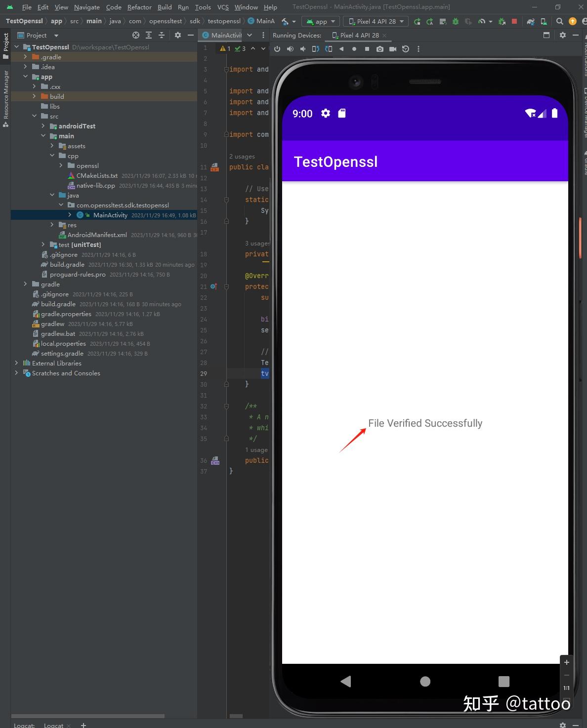Start screen recording with video camera icon
Viewport: 587px width, 728px height.
click(x=393, y=49)
